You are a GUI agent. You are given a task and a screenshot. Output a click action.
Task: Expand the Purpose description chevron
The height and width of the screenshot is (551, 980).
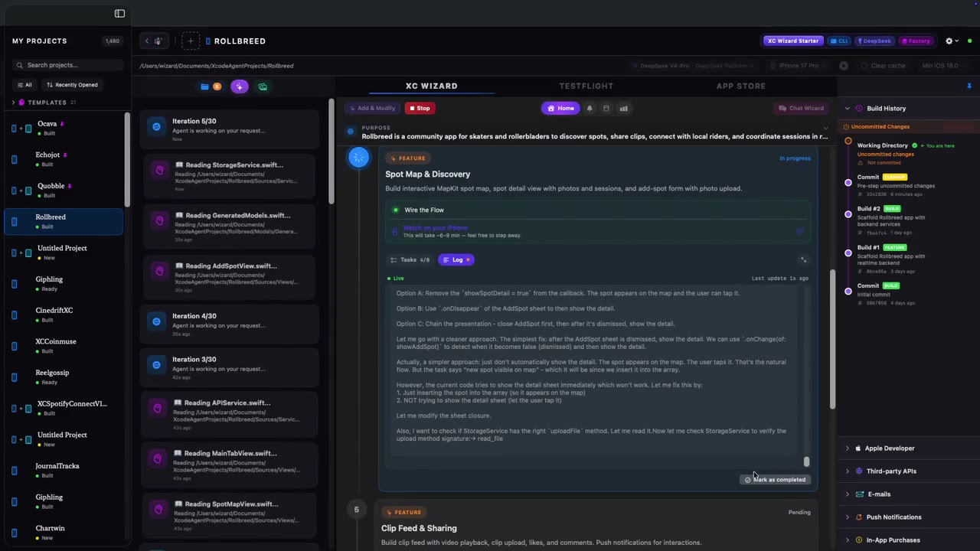825,128
